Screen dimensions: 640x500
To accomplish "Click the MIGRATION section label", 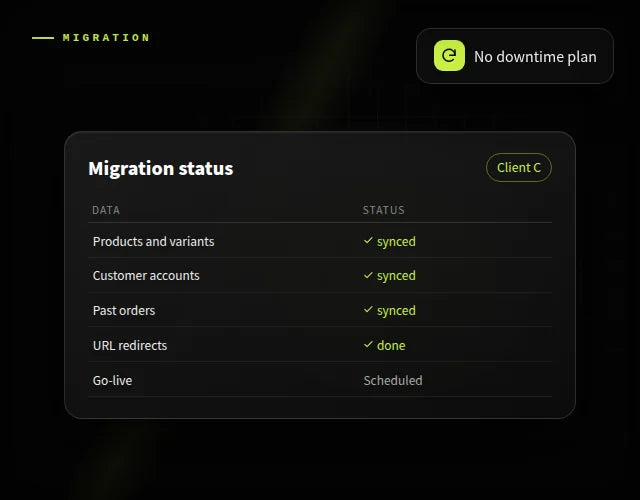I will 106,38.
